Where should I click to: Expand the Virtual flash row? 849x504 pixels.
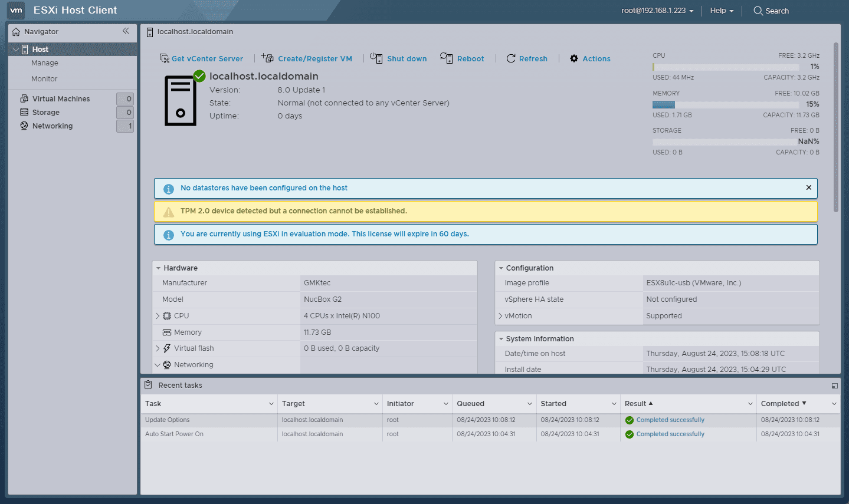[158, 348]
